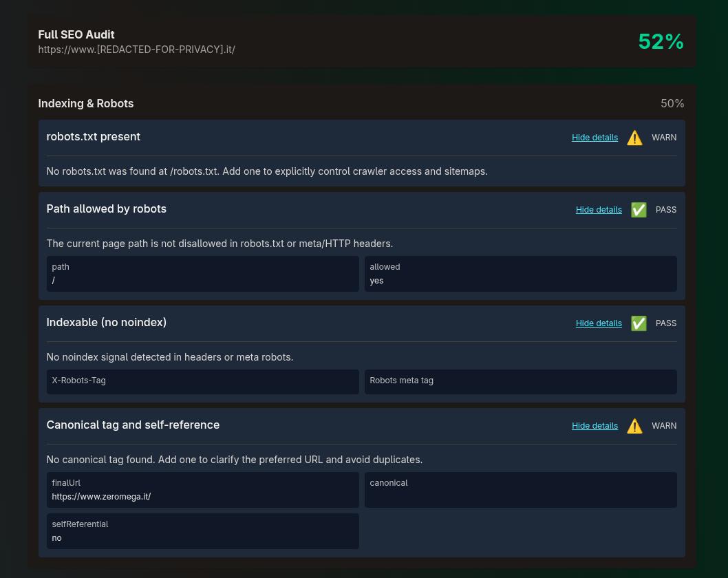Viewport: 728px width, 578px height.
Task: Click the 'Indexable (no noindex)' title
Action: point(107,322)
